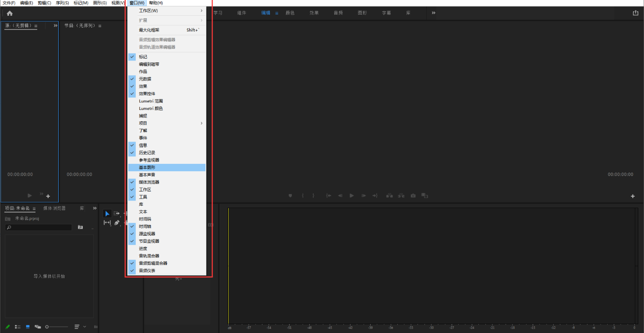Open 参考监视器 from the Window menu
Screen dimensions: 644x333
(x=166, y=160)
